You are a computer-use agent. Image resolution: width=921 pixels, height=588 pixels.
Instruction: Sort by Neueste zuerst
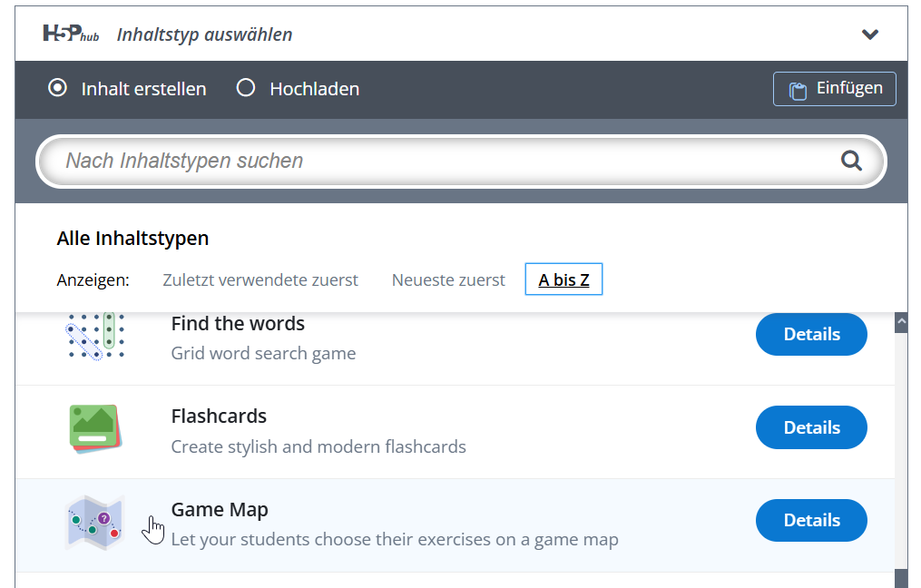(x=448, y=280)
